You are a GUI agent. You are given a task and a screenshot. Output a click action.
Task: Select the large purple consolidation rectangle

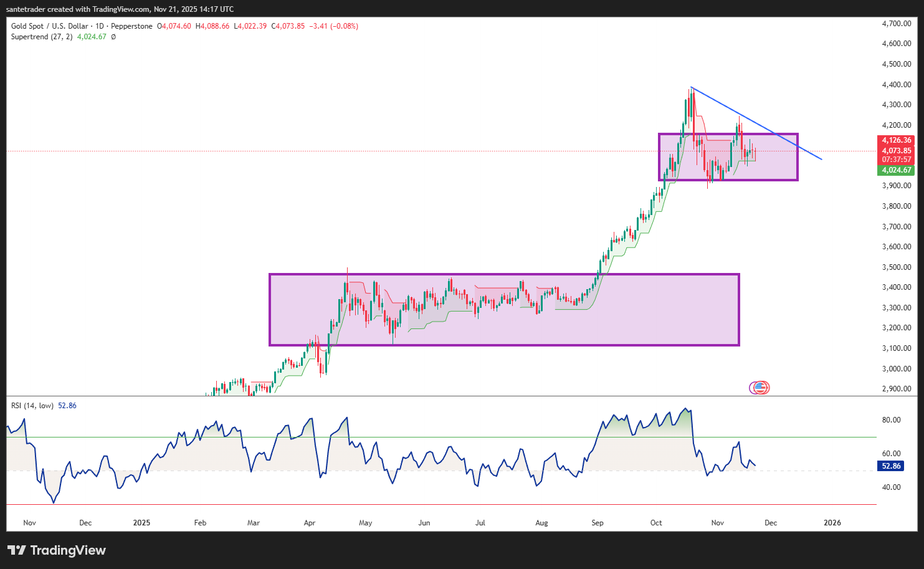click(x=503, y=274)
